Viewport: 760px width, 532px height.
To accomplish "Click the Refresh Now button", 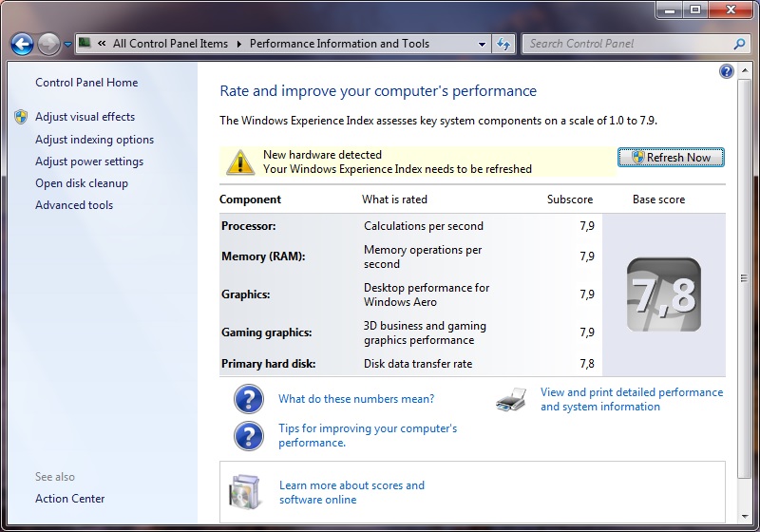I will tap(671, 158).
